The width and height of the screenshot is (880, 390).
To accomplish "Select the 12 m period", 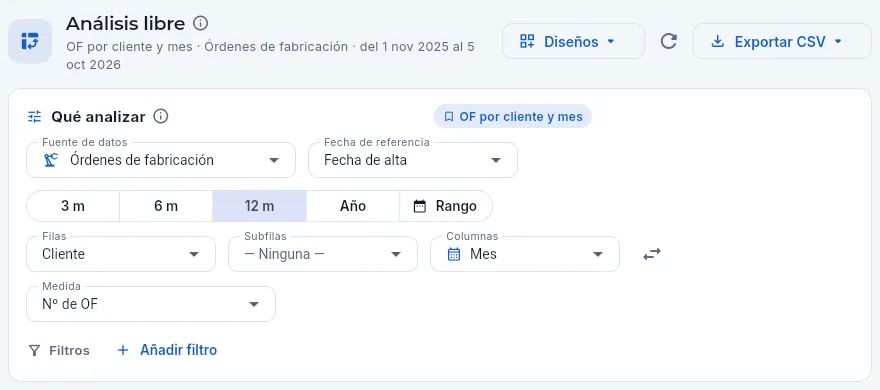I will tap(259, 206).
